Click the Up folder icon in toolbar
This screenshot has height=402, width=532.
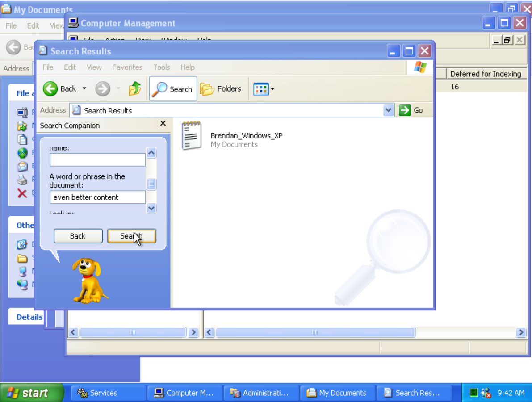click(134, 89)
